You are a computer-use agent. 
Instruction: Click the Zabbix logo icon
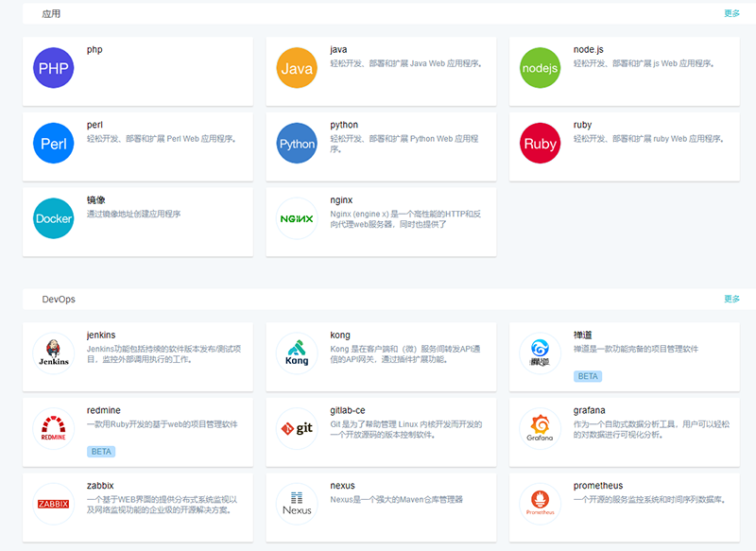click(53, 504)
